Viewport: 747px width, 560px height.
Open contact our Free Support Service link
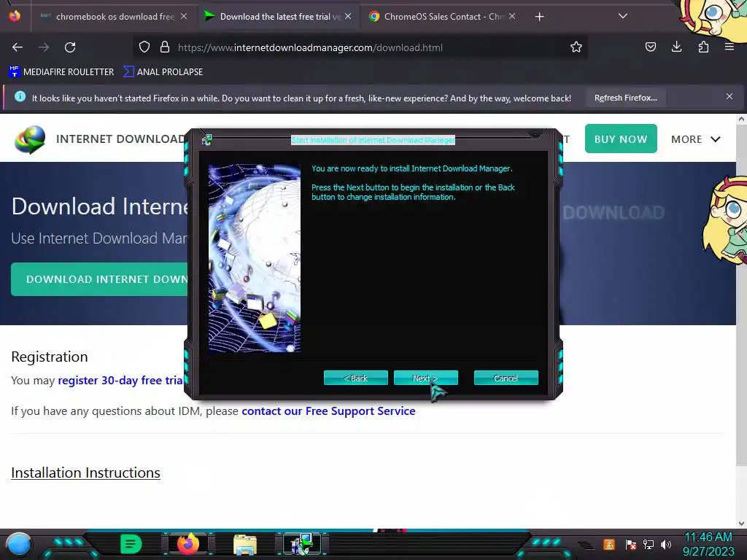[328, 411]
